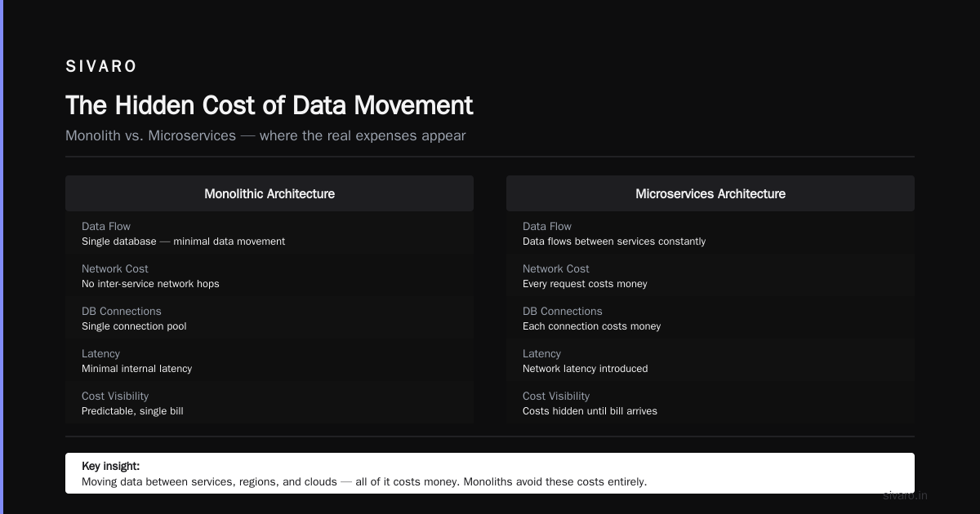Viewport: 980px width, 514px height.
Task: Click the SIVARO brand name
Action: coord(101,67)
